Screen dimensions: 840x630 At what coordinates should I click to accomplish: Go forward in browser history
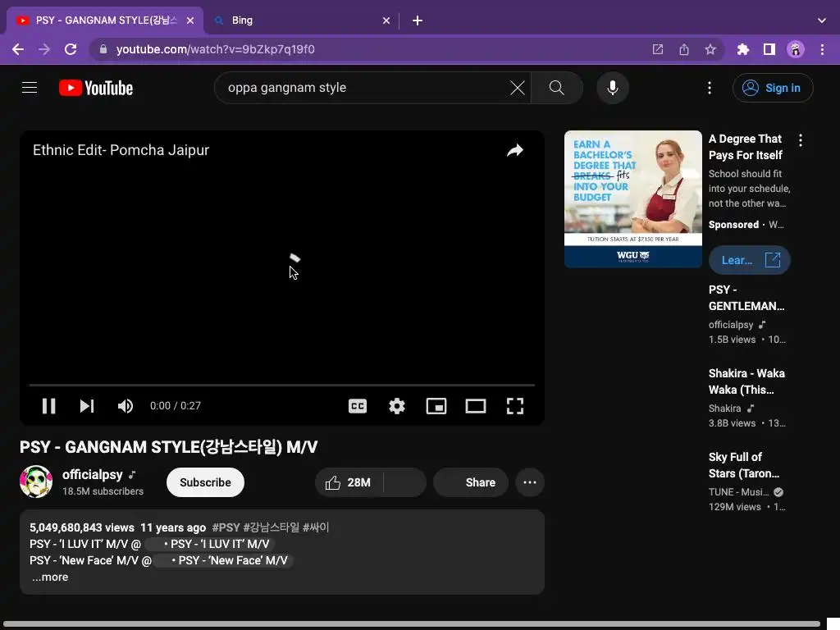pos(44,49)
